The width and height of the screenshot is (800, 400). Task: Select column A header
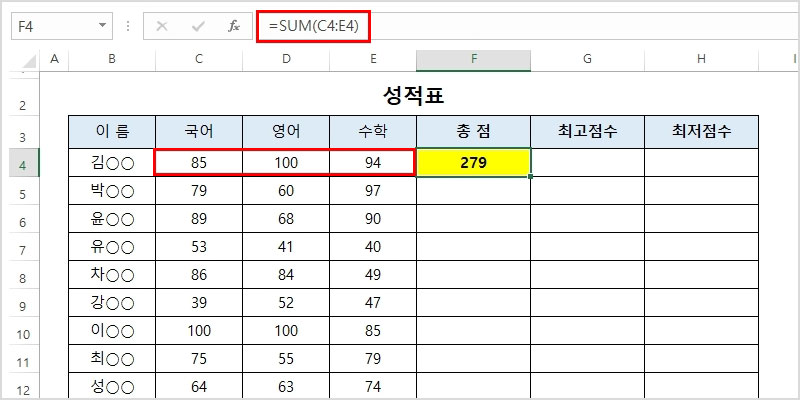click(x=54, y=60)
